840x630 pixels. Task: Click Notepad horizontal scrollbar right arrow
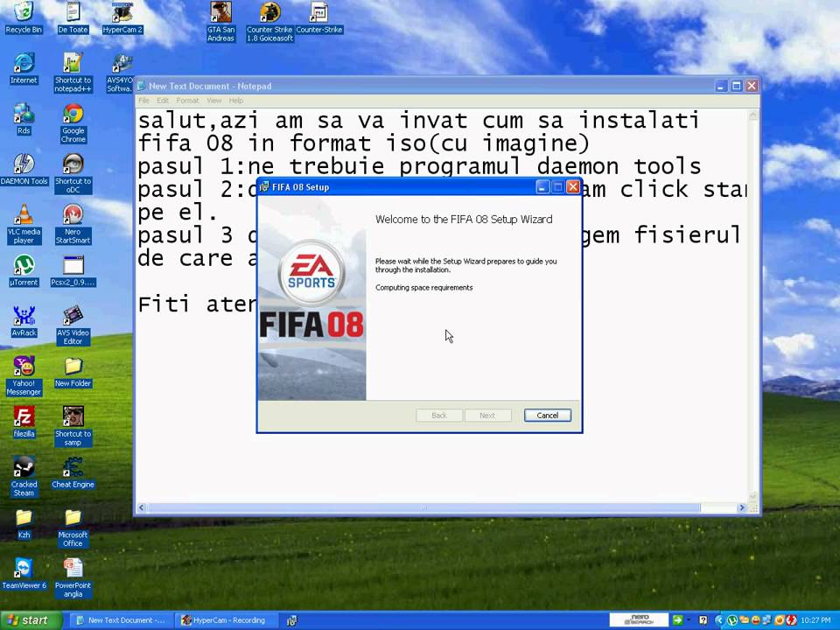tap(742, 507)
